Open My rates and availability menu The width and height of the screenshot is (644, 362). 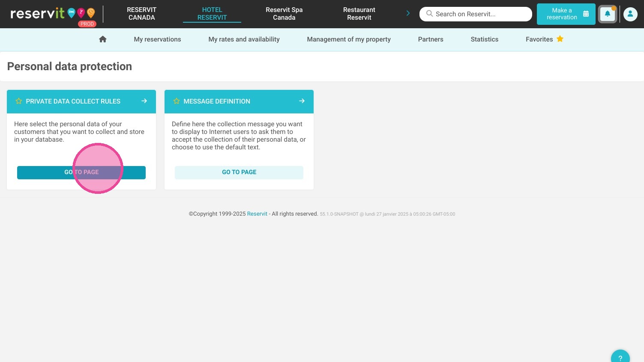[x=244, y=39]
